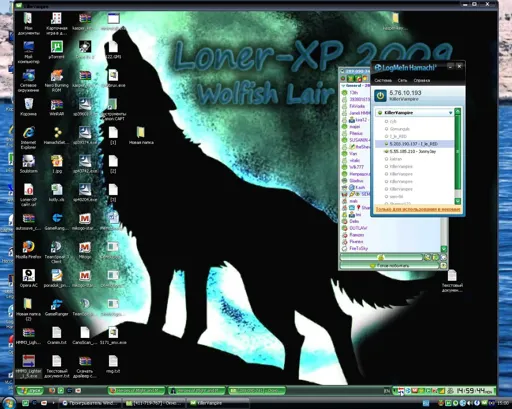This screenshot has height=409, width=512.
Task: Switch to KillerVampire window in outer taskbar
Action: tap(218, 403)
